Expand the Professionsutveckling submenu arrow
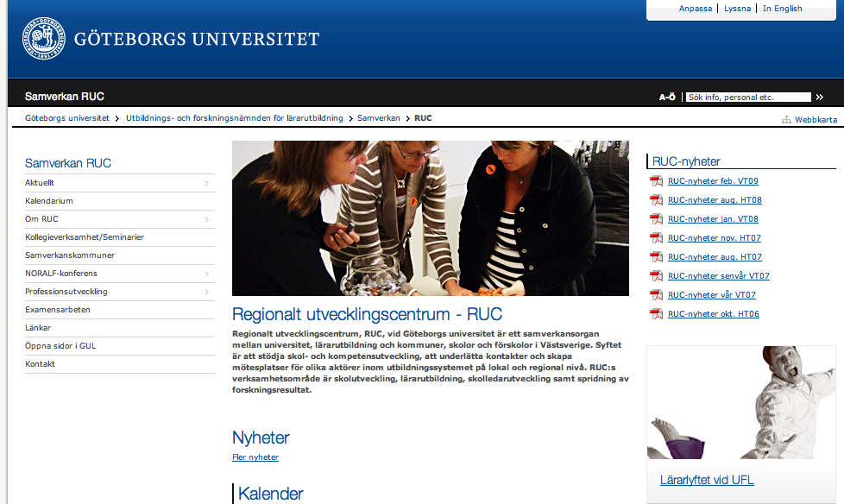The width and height of the screenshot is (844, 504). [x=207, y=292]
